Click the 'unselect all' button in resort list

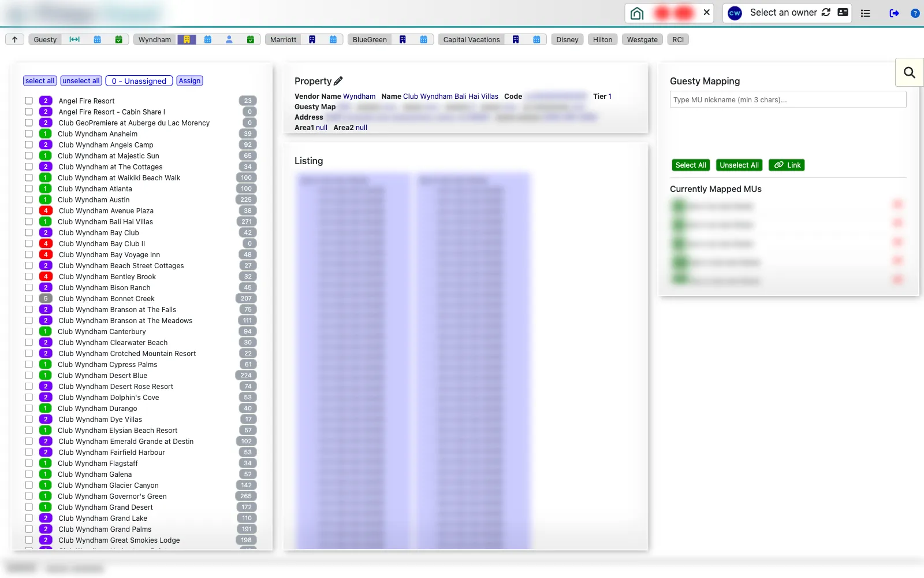(x=81, y=81)
